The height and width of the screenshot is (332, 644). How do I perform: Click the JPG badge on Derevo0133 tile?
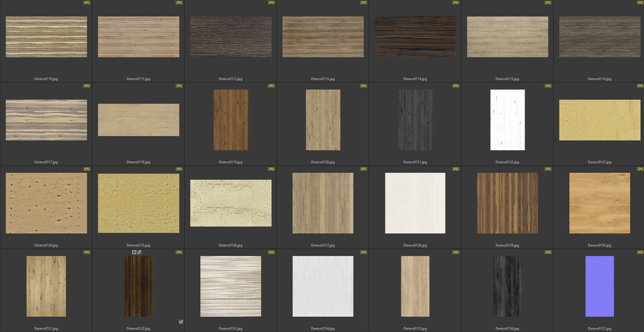(x=271, y=252)
